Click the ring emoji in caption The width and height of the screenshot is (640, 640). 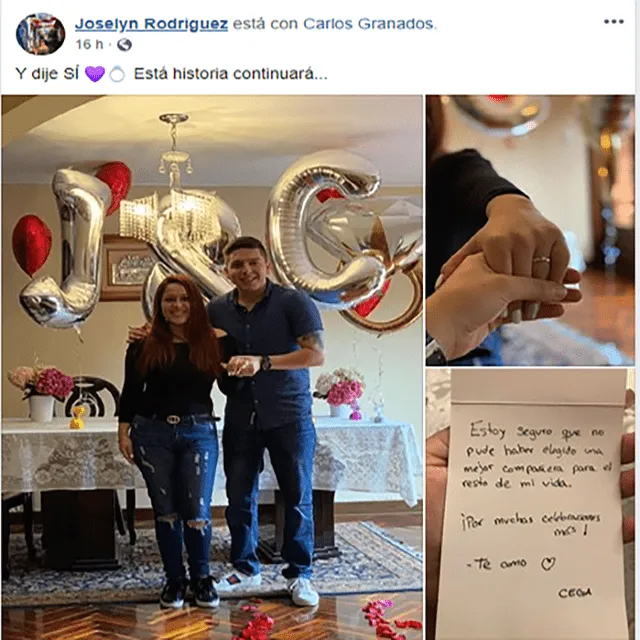[x=117, y=74]
